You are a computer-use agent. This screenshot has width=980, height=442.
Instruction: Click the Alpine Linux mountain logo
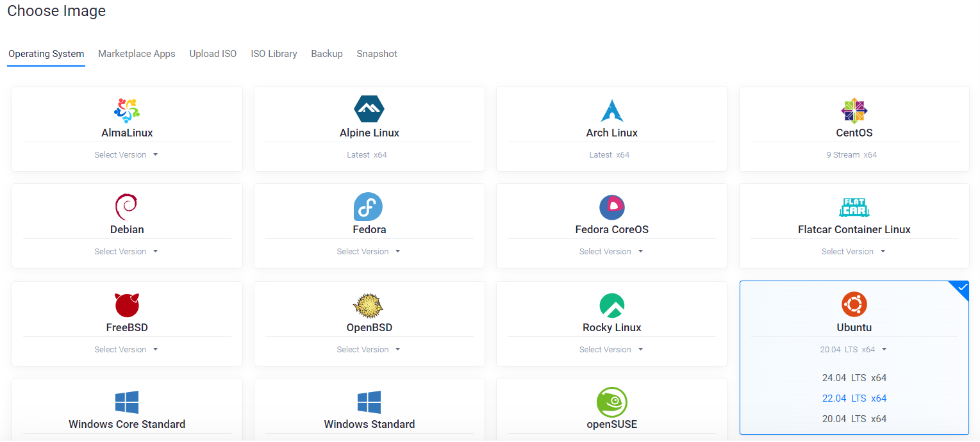pyautogui.click(x=369, y=109)
